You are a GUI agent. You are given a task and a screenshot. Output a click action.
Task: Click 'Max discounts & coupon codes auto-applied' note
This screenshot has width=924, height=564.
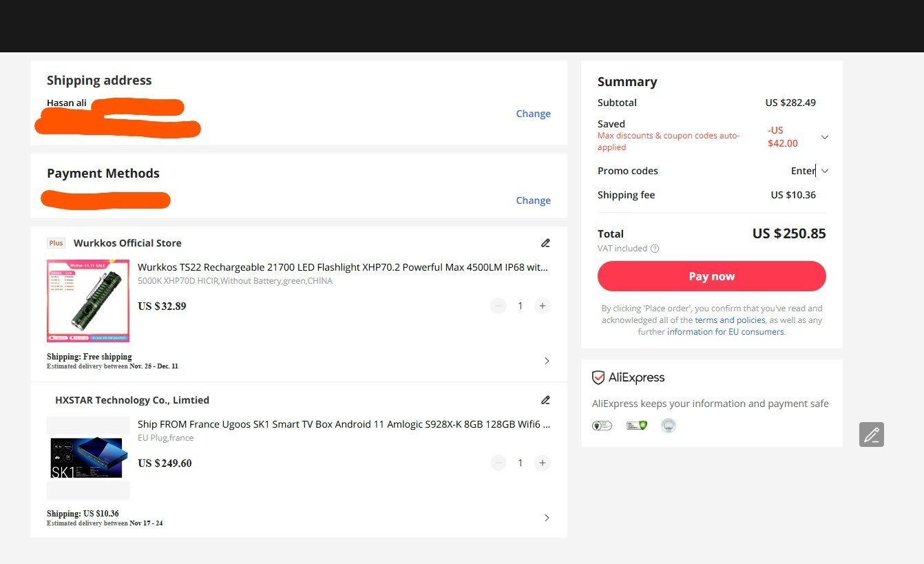pos(669,141)
